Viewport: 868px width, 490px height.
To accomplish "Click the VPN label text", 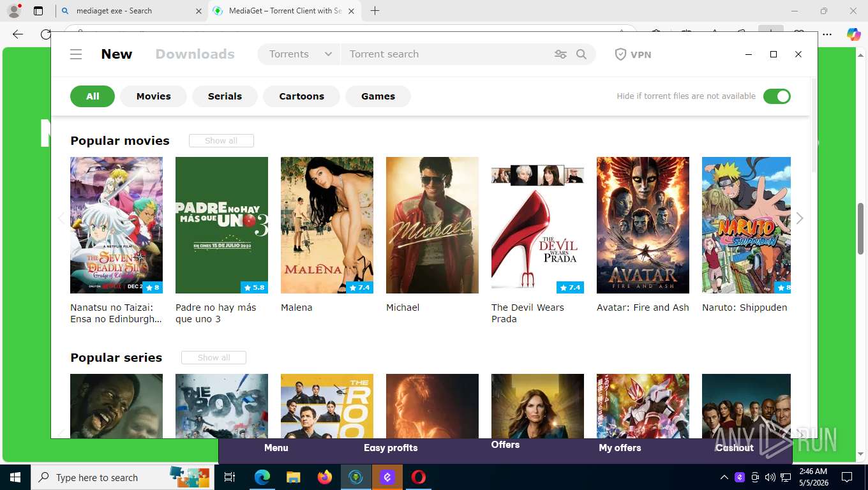I will coord(641,55).
